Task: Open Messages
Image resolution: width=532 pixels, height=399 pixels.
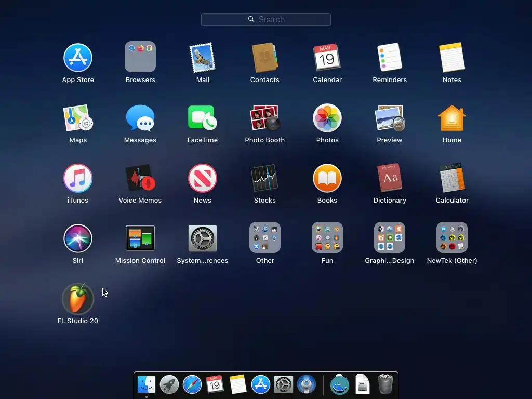Action: 140,118
